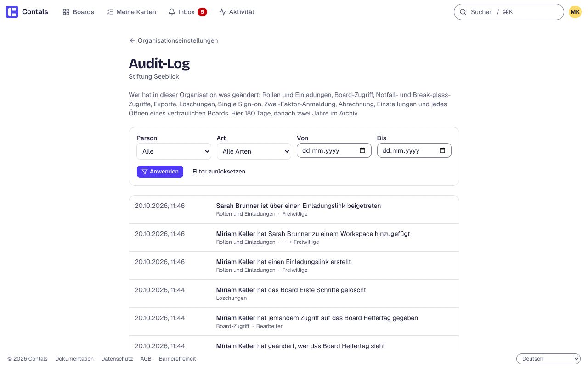The image size is (588, 368).
Task: Click the Aktivität pulse icon
Action: [x=223, y=12]
